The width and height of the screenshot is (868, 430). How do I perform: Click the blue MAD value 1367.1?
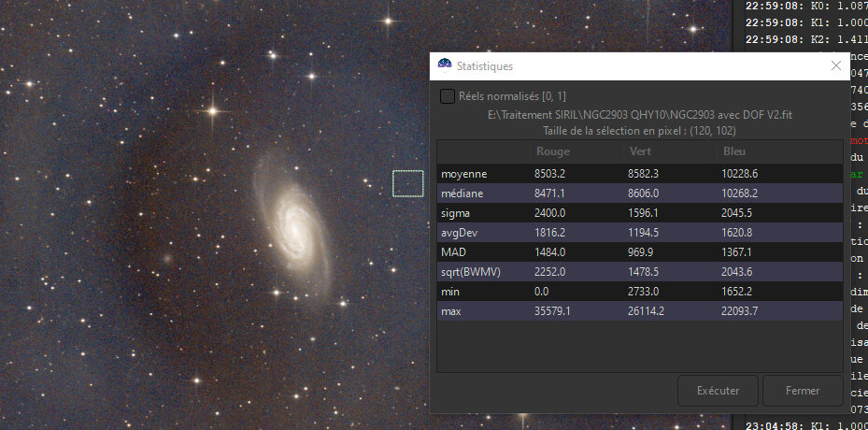coord(737,252)
